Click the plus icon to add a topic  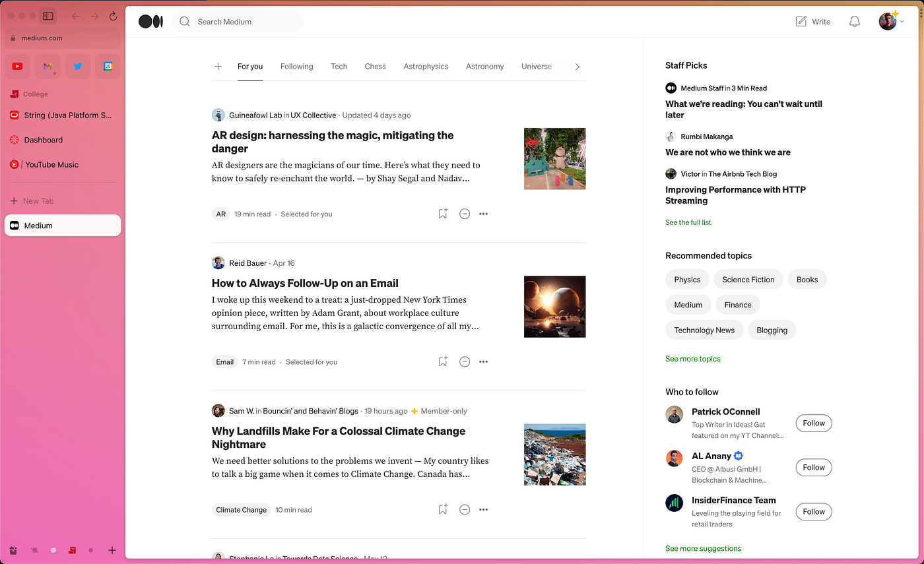[218, 66]
